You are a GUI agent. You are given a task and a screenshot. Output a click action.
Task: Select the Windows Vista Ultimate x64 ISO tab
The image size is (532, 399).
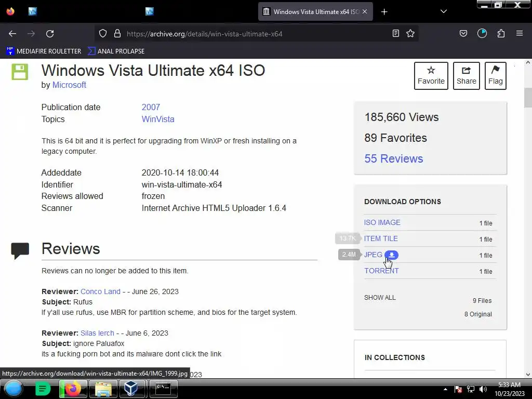(315, 11)
